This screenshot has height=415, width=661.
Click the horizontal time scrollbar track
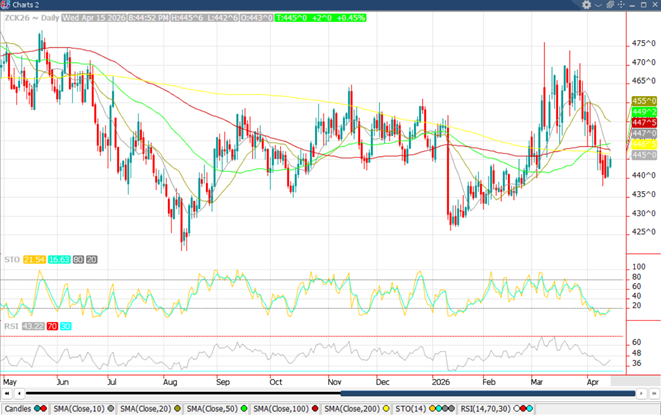(330, 394)
